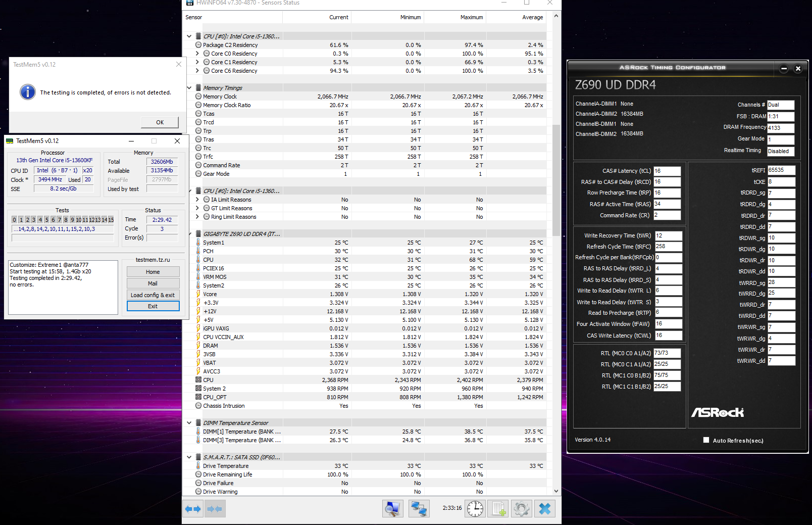
Task: Collapse the CPU group above Package C2 Residency
Action: click(x=189, y=36)
